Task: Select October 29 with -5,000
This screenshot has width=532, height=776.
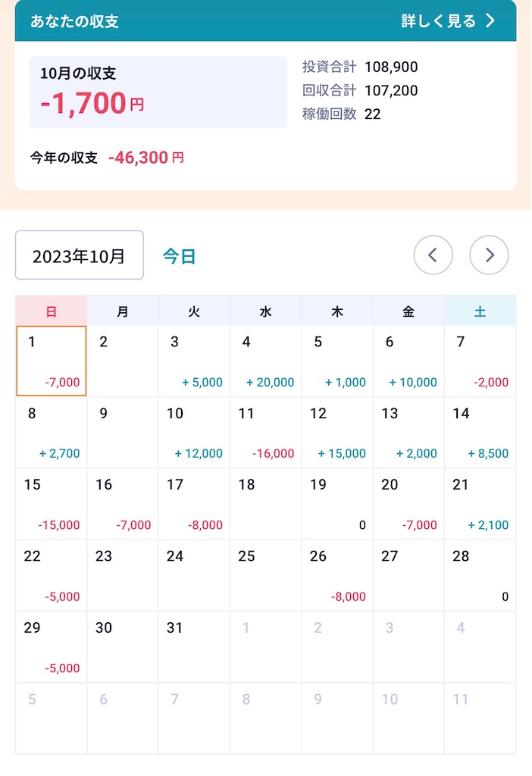Action: [52, 647]
